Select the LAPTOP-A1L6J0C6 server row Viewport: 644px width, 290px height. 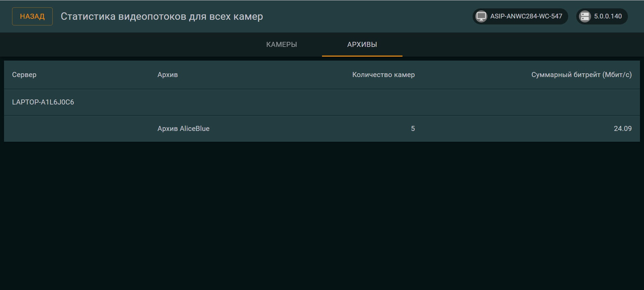43,102
